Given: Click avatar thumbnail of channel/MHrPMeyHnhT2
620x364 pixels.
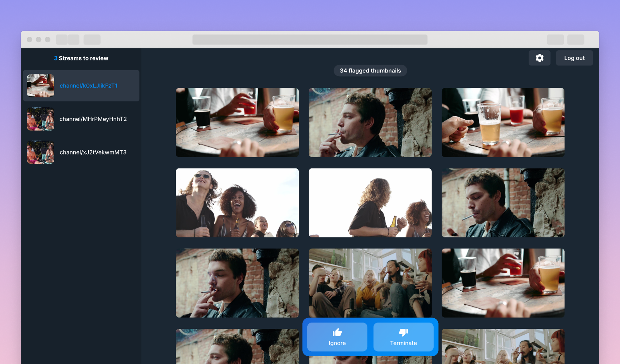Looking at the screenshot, I should 40,119.
